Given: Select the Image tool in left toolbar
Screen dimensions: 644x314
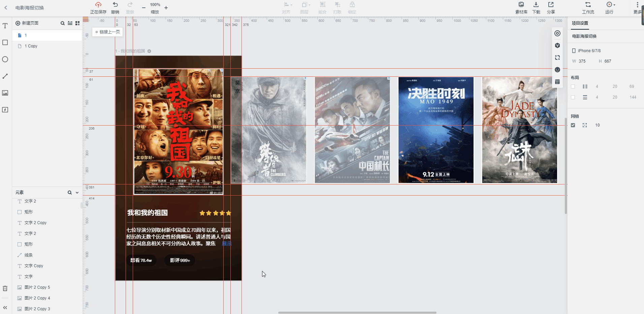Looking at the screenshot, I should click(x=5, y=93).
